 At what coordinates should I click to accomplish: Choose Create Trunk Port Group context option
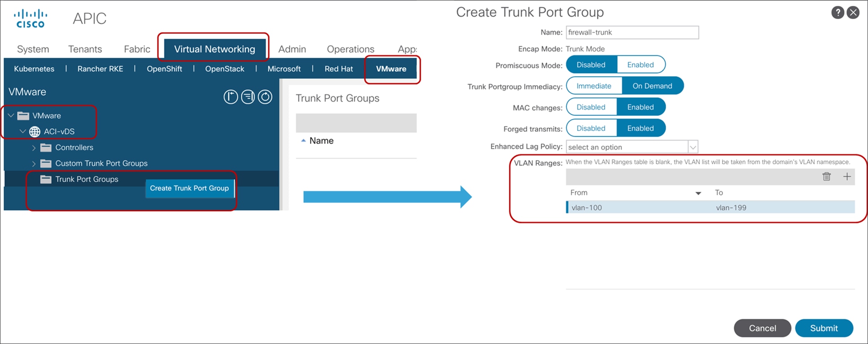pos(189,188)
